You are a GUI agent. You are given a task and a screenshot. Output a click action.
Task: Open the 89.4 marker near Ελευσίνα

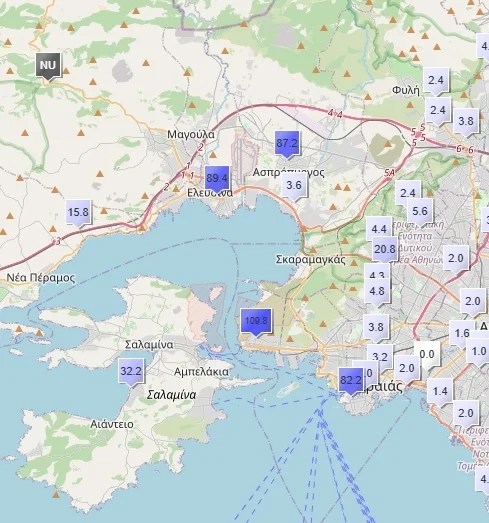click(217, 179)
